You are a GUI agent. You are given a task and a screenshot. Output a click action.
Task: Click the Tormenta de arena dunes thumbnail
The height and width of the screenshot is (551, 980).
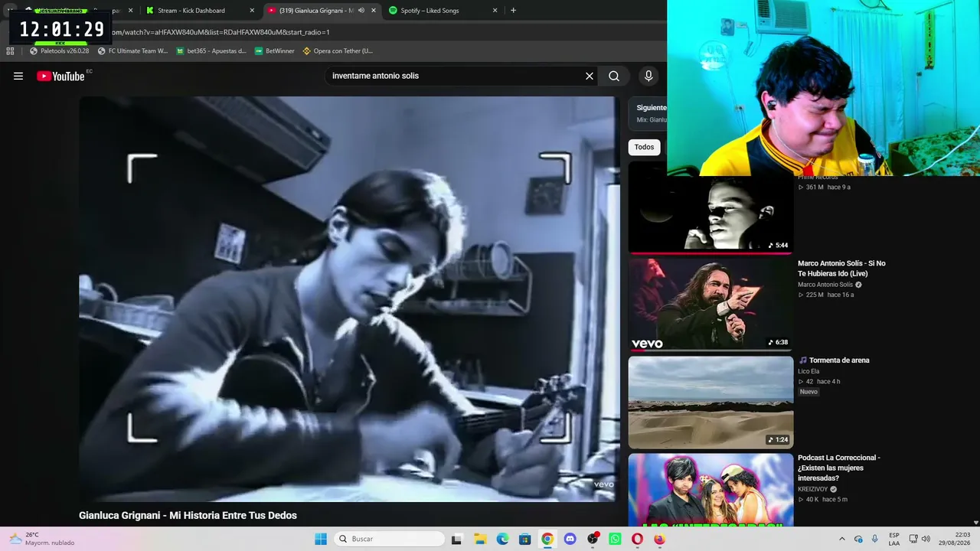tap(711, 403)
